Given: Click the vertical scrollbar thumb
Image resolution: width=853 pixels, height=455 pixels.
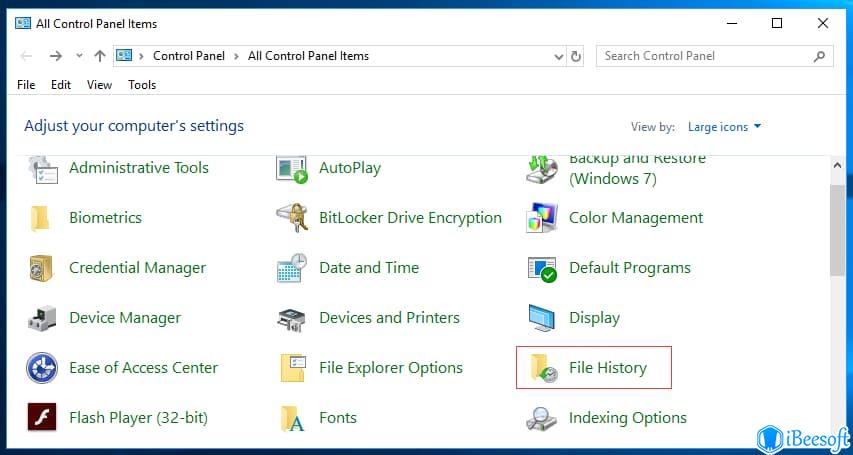Looking at the screenshot, I should 838,229.
